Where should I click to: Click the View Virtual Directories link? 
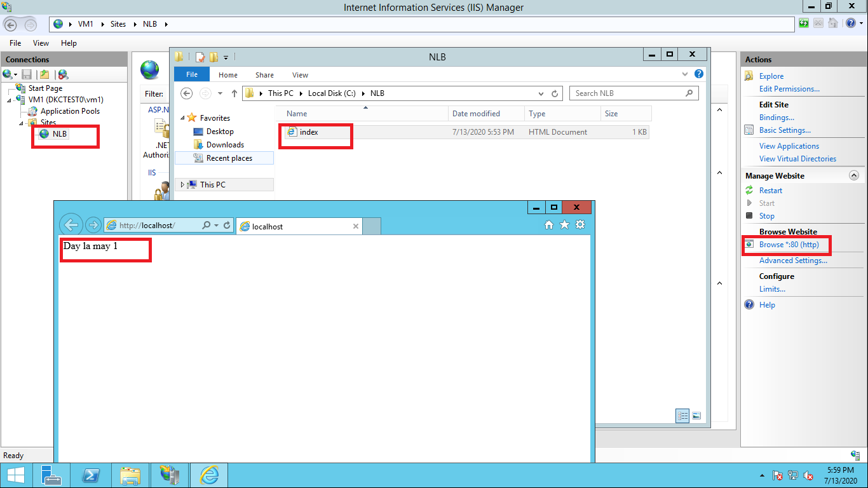(797, 159)
